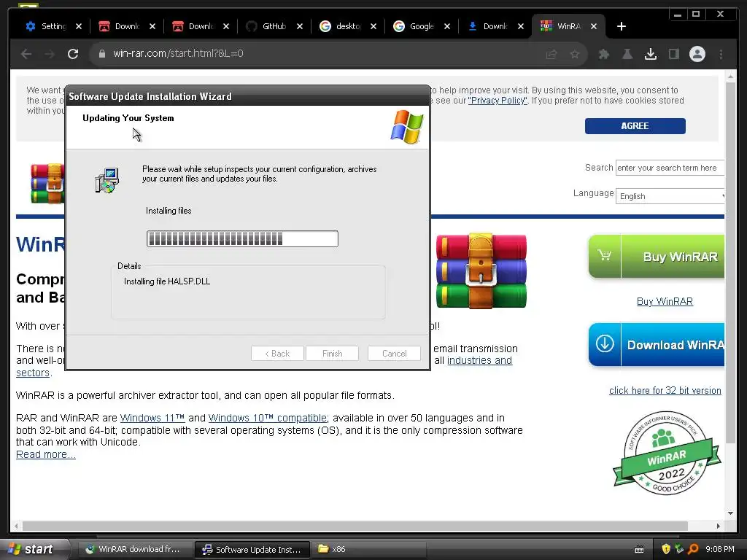The height and width of the screenshot is (560, 747).
Task: Reload the page with the refresh icon
Action: coord(73,54)
